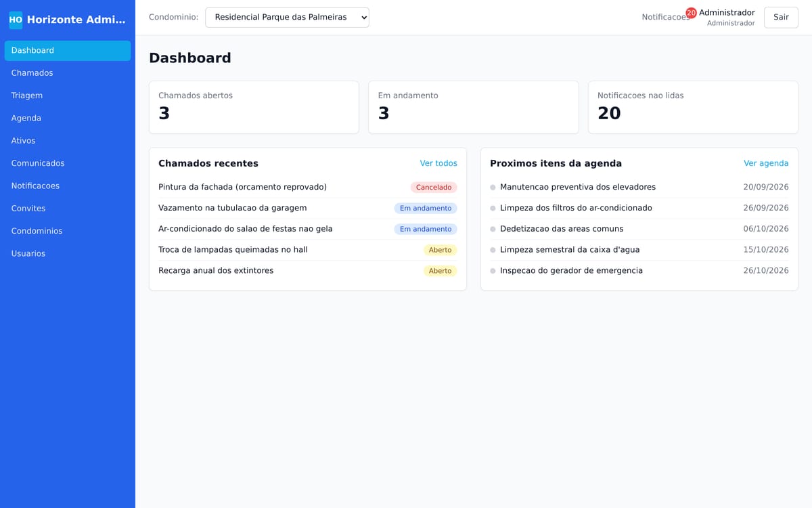Open the Condominio selection dropdown

[x=287, y=18]
